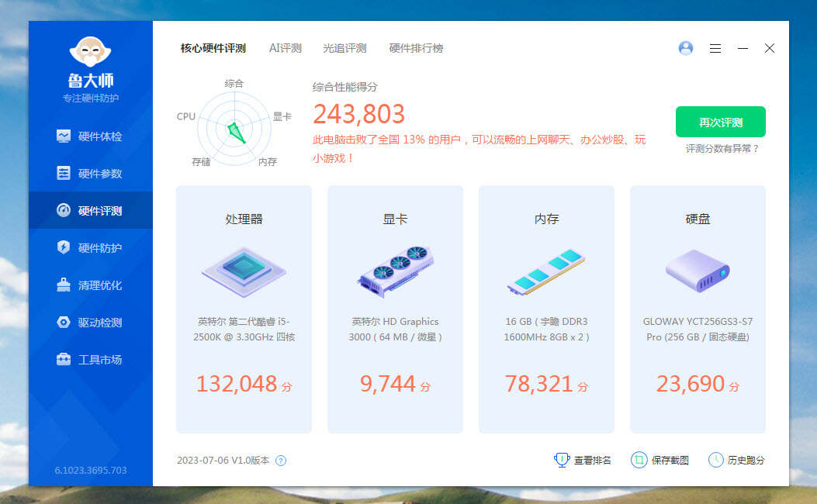Open the hamburger menu at top right
The image size is (817, 504).
(715, 48)
